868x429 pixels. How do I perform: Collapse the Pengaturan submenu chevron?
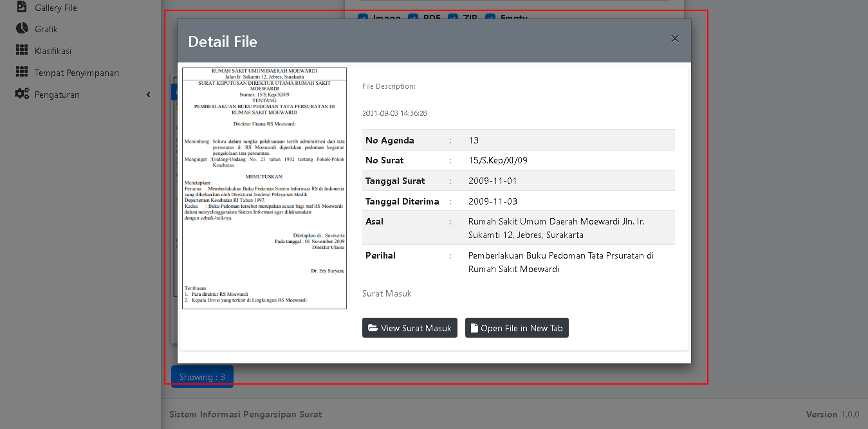click(149, 94)
